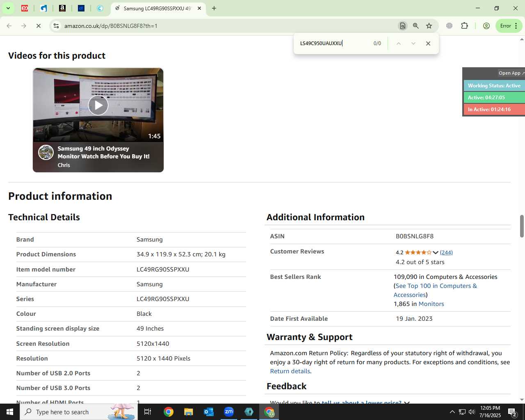Image resolution: width=525 pixels, height=420 pixels.
Task: Click the 5120x1440 Screen Resolution value
Action: pos(153,344)
